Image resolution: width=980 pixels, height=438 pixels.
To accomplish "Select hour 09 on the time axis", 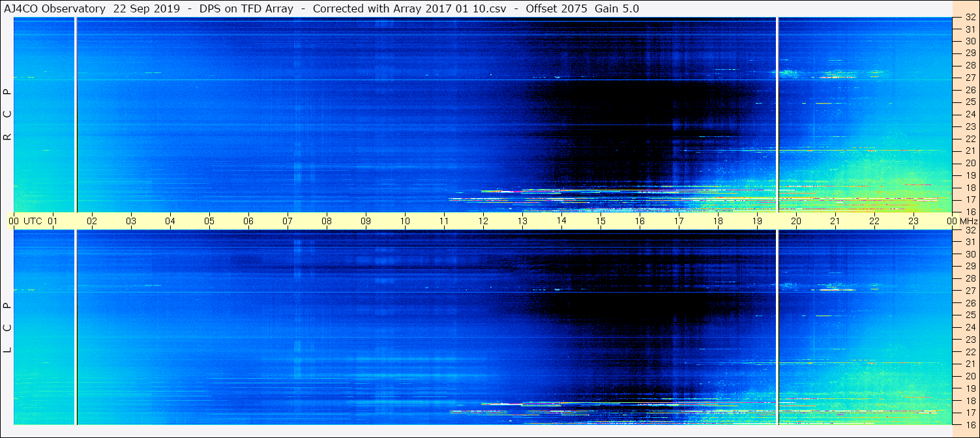I will 366,221.
